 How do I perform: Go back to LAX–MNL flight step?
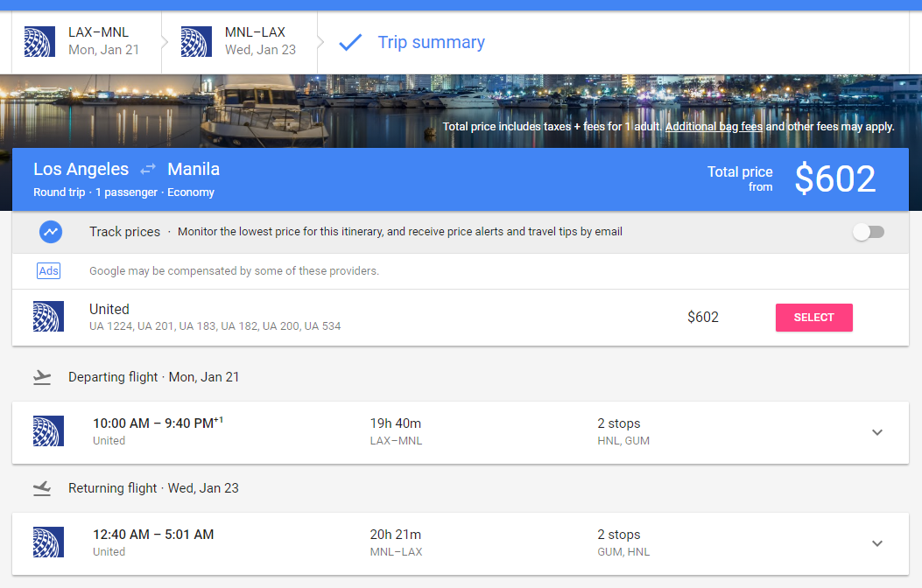87,42
